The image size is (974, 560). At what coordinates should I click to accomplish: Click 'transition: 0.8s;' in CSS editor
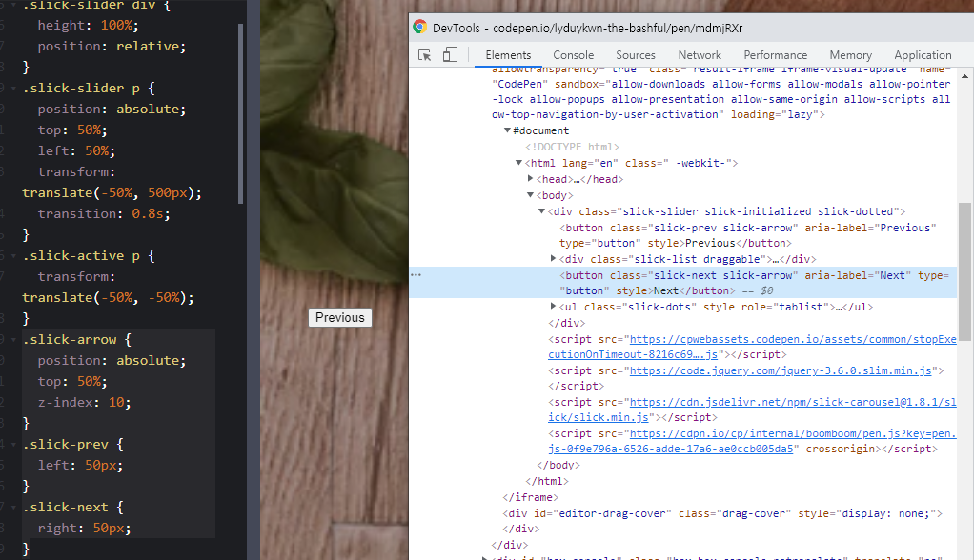click(103, 213)
